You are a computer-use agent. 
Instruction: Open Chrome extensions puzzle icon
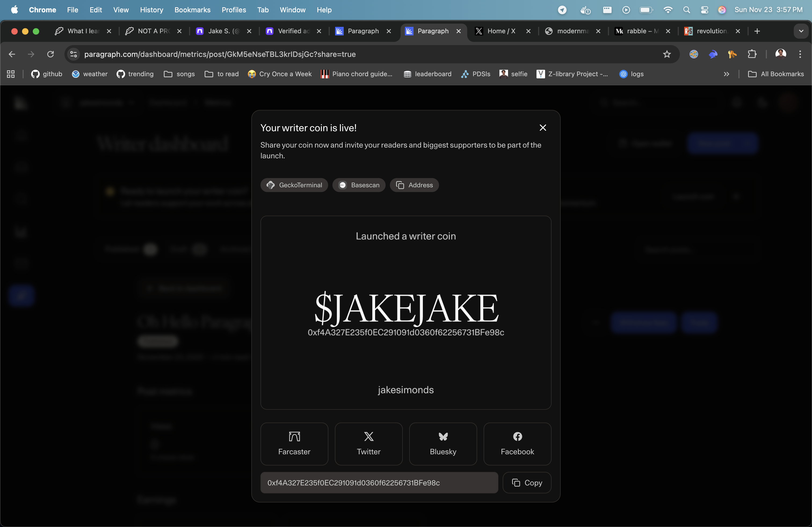coord(752,54)
